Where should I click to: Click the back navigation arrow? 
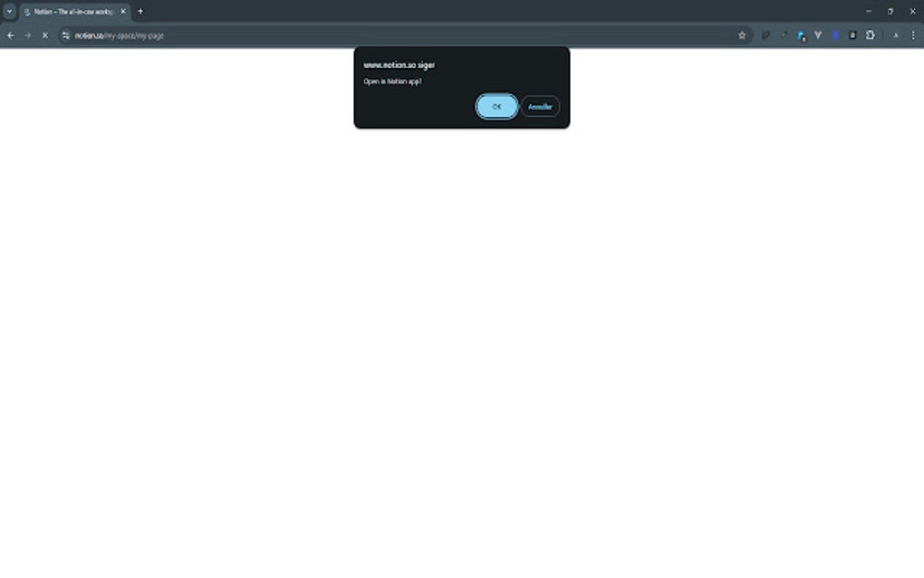10,36
